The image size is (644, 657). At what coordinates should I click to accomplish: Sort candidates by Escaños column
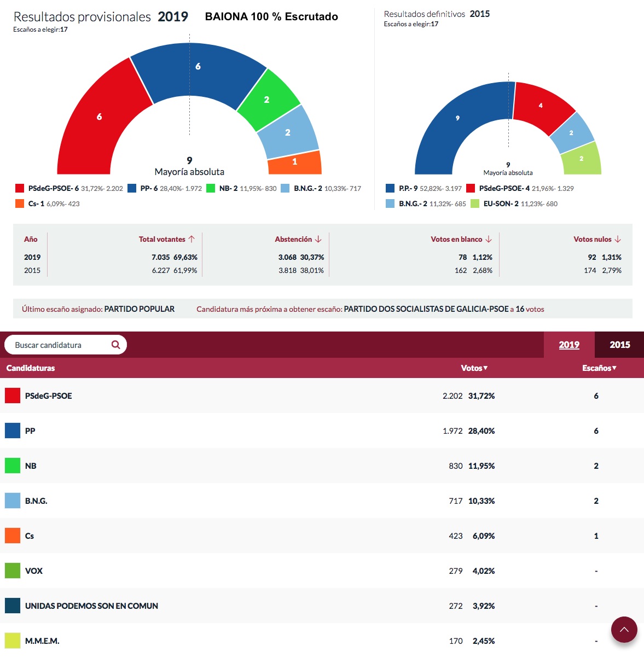pos(599,368)
